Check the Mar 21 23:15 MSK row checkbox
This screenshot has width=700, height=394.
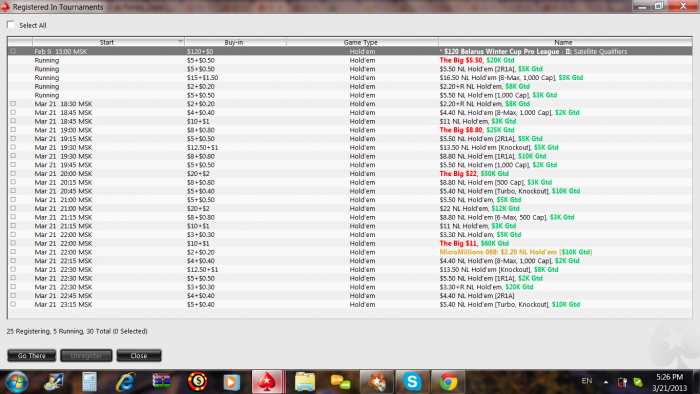tap(13, 304)
